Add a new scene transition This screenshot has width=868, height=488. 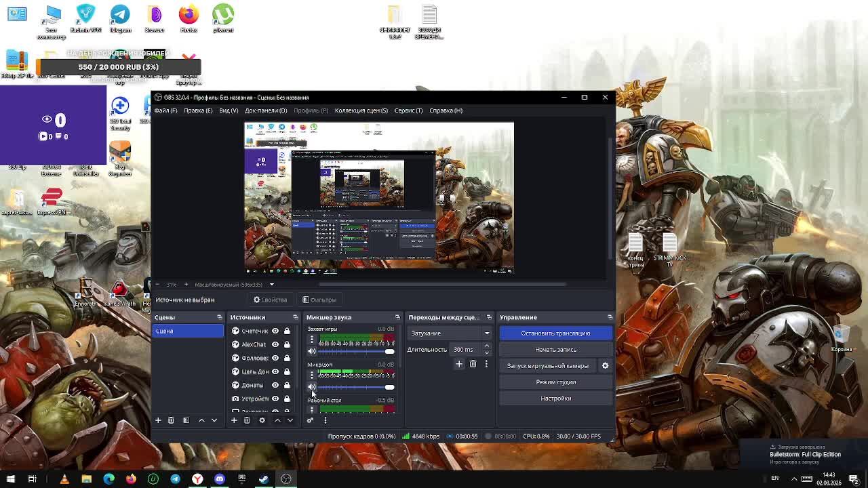[x=459, y=364]
